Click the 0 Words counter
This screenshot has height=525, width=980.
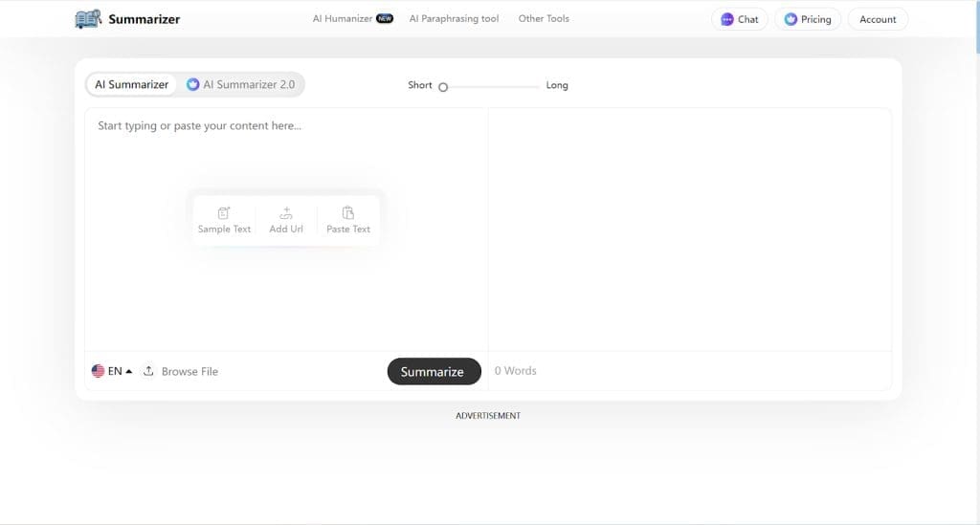point(516,371)
